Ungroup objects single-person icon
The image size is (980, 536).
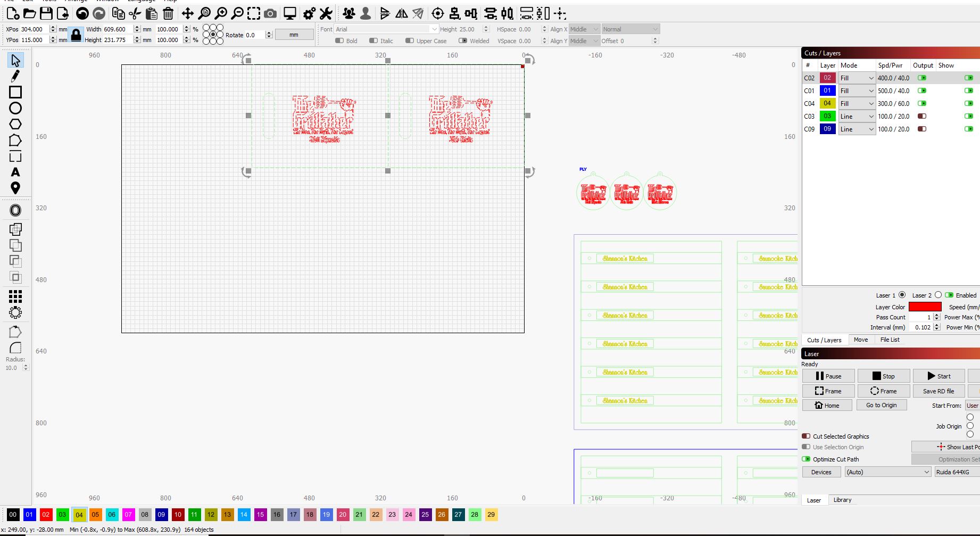366,13
